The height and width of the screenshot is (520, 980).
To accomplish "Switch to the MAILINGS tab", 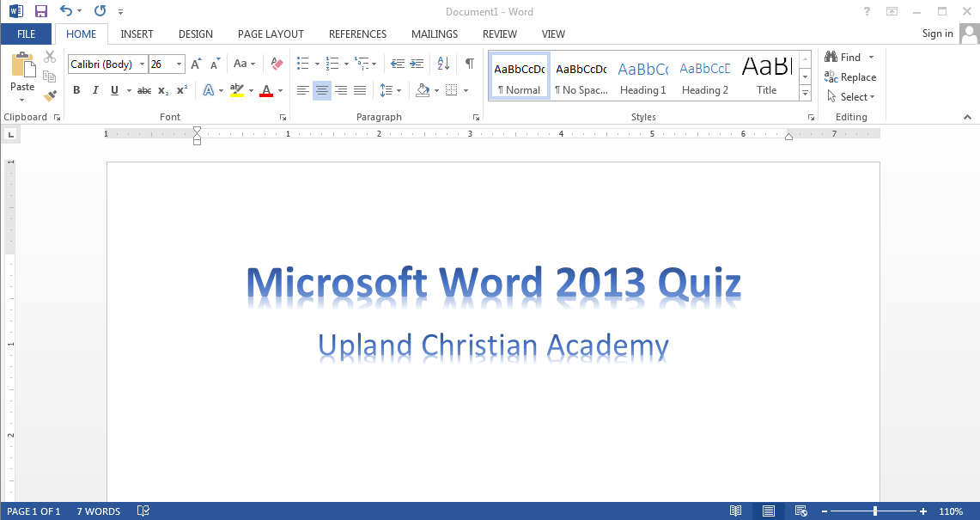I will pyautogui.click(x=435, y=34).
